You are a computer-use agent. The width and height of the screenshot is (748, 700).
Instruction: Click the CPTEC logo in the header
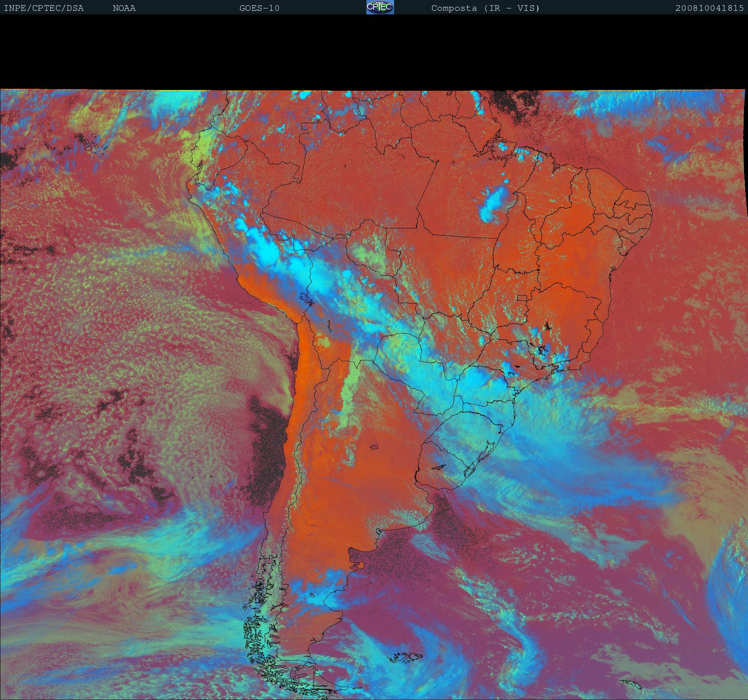pyautogui.click(x=380, y=7)
